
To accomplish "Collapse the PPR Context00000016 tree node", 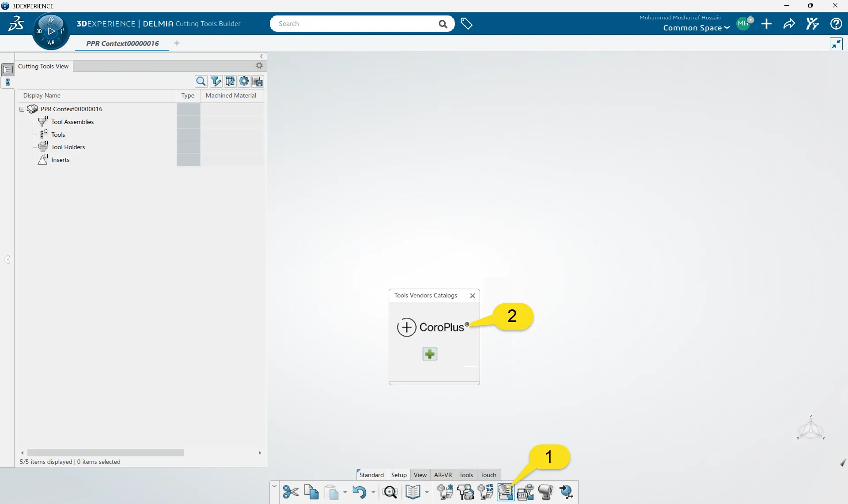I will (22, 109).
